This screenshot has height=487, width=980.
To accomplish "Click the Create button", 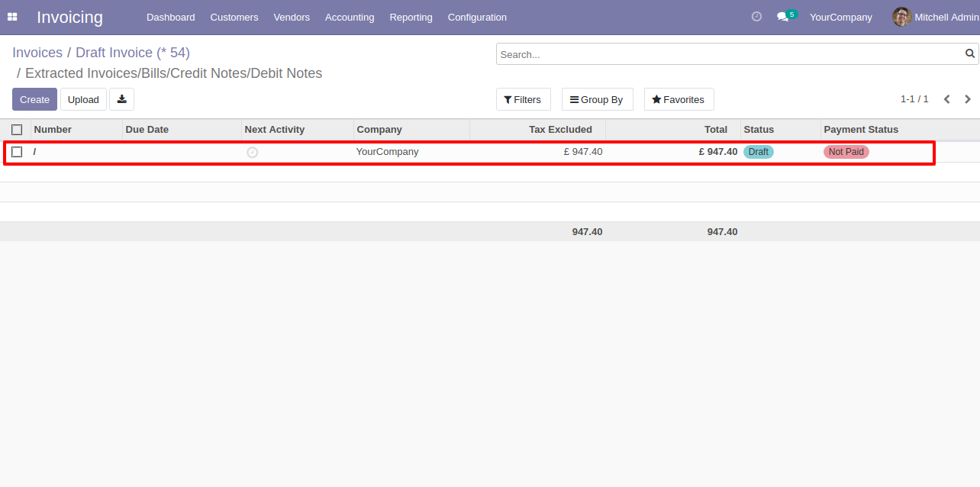I will pos(34,99).
